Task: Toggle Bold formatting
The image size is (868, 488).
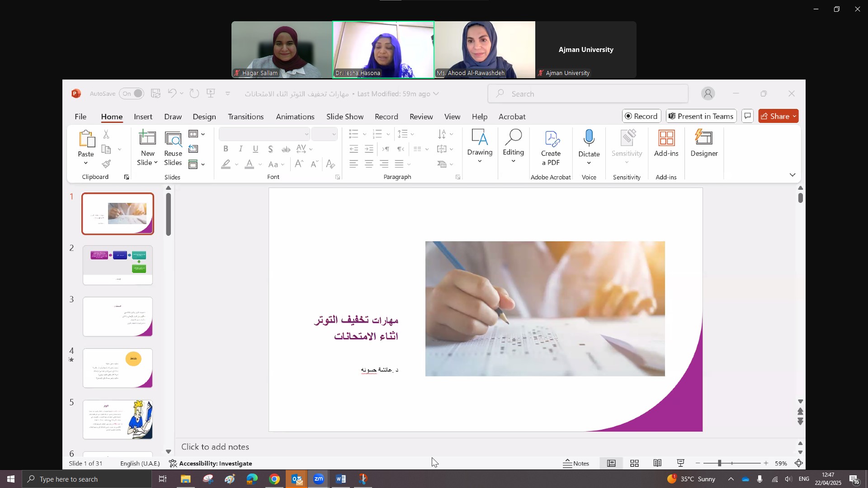Action: coord(226,149)
